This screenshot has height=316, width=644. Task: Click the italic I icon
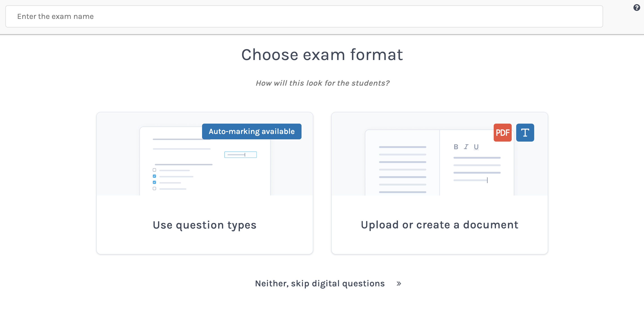tap(466, 147)
